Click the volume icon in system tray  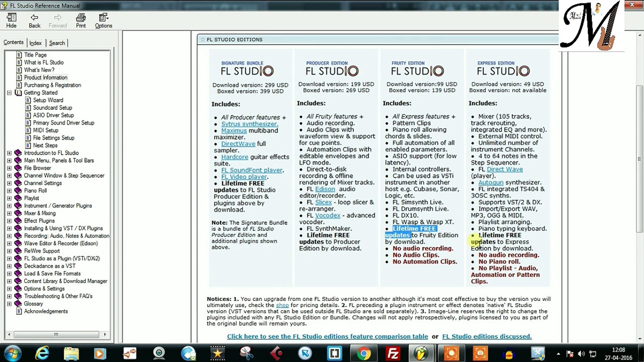582,354
